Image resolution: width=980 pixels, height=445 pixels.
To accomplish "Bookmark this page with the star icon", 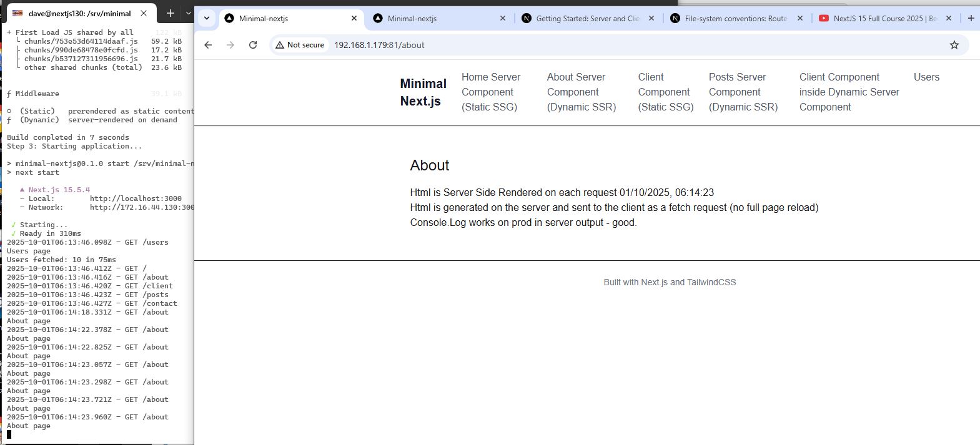I will pos(954,45).
